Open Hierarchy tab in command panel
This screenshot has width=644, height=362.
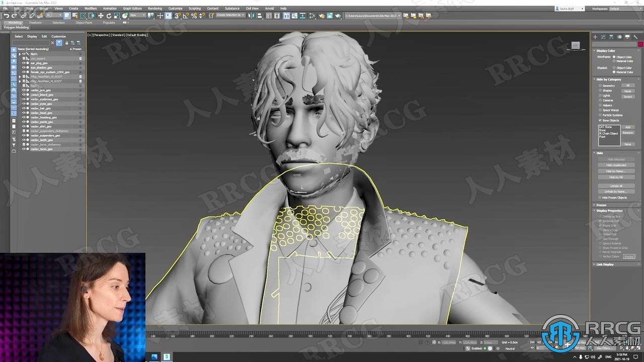(611, 37)
